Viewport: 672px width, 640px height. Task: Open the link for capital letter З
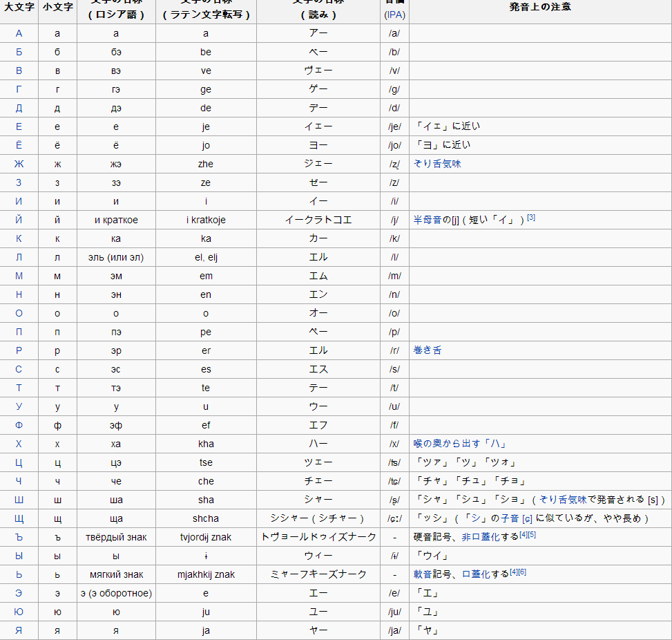click(19, 182)
